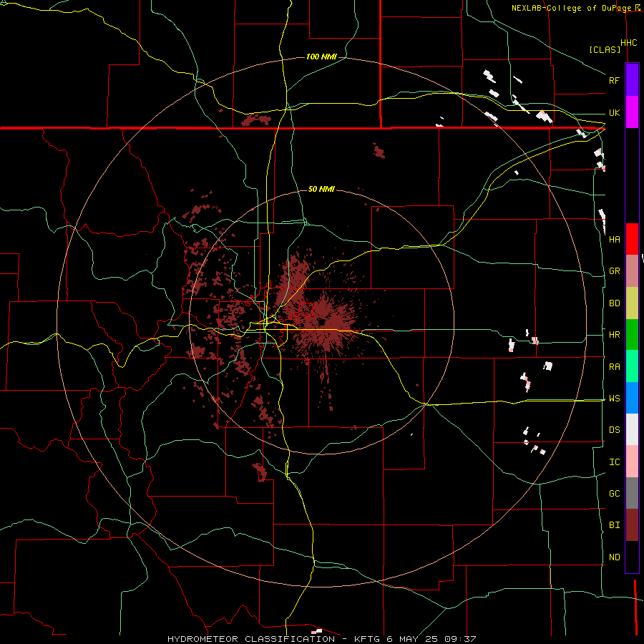The width and height of the screenshot is (644, 644).
Task: Click the GR legend color swatch
Action: click(632, 271)
